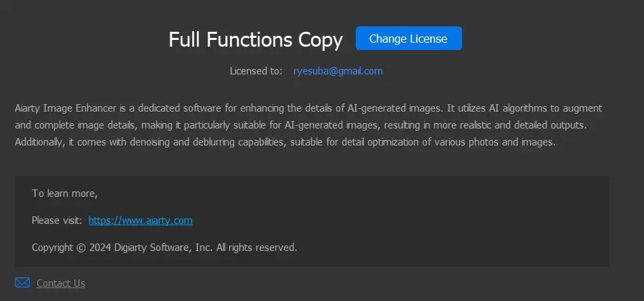
Task: Click the copyright 2024 Digiarty Software text
Action: click(x=164, y=248)
